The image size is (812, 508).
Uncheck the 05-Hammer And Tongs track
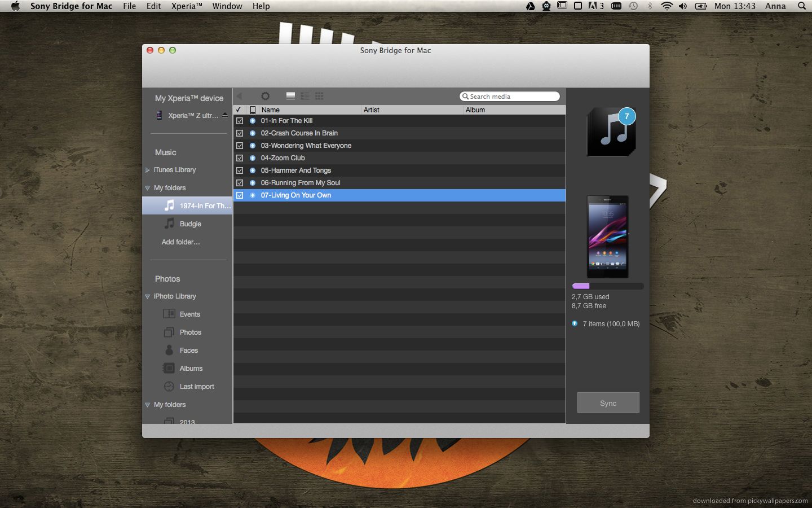pos(240,170)
